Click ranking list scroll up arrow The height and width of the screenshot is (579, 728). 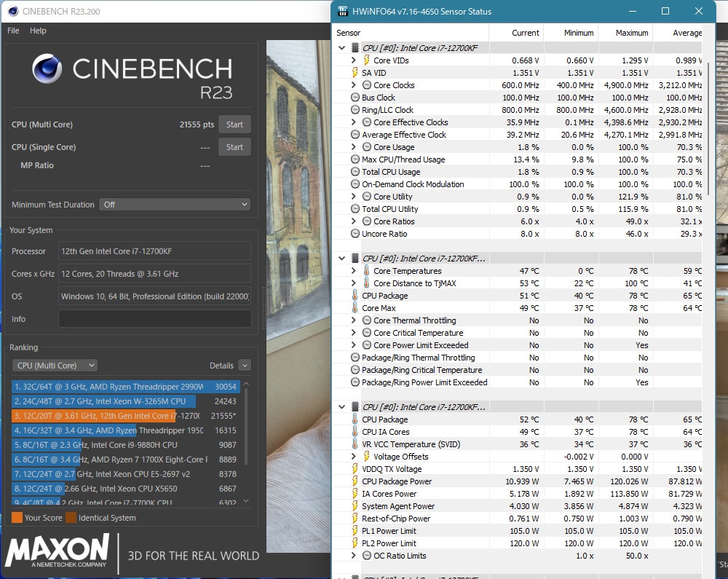point(246,384)
